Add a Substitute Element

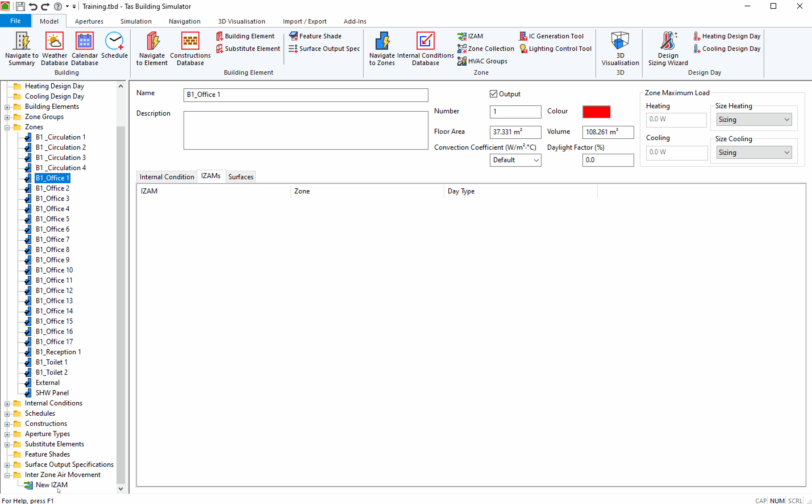pyautogui.click(x=248, y=49)
